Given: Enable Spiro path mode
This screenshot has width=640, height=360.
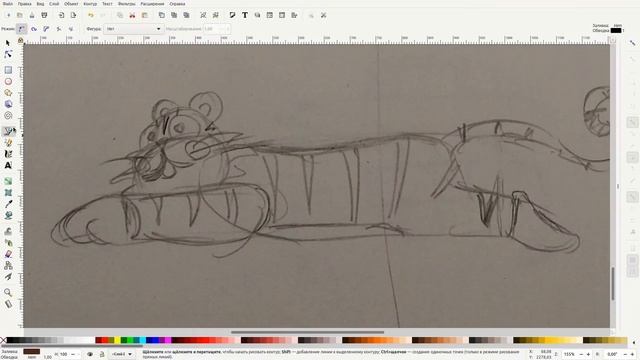Looking at the screenshot, I should click(34, 29).
